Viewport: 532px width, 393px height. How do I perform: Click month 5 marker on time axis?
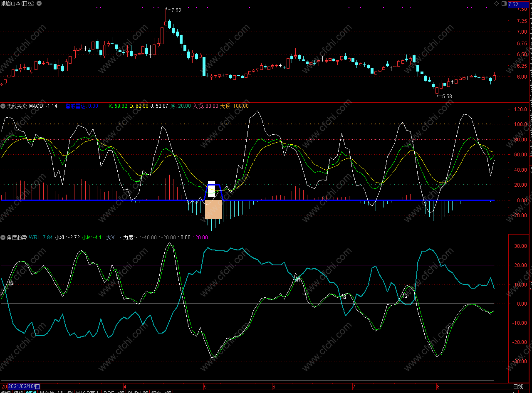[x=205, y=386]
